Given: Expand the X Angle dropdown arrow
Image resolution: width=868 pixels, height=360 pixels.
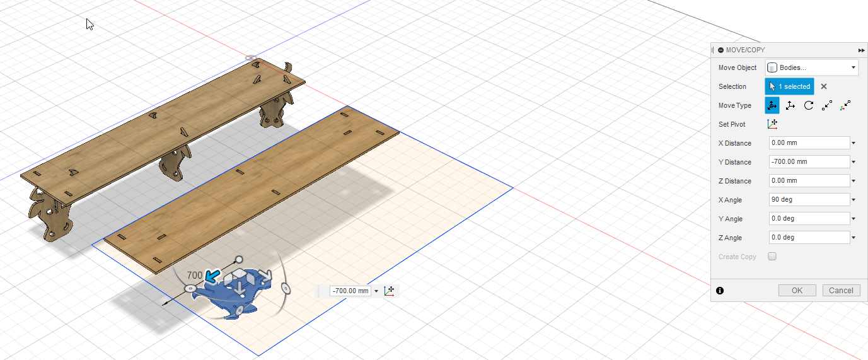Looking at the screenshot, I should 854,200.
